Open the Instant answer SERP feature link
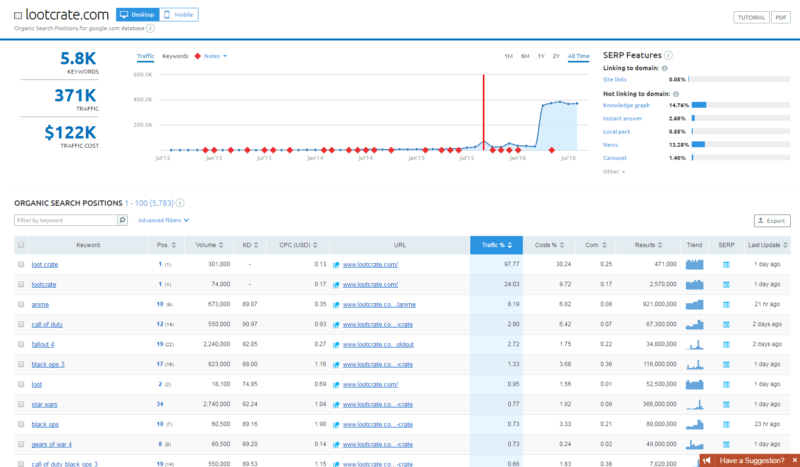 tap(622, 118)
